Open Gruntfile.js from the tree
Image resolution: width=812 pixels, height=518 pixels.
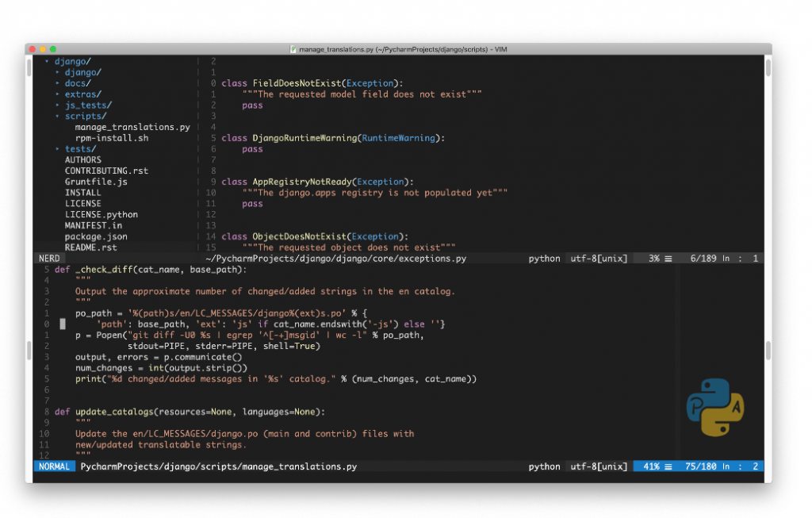click(x=96, y=182)
